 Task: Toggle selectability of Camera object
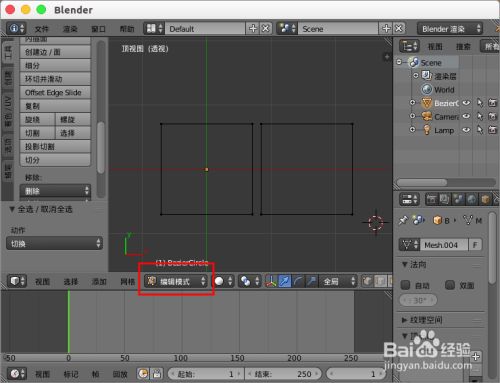point(480,116)
